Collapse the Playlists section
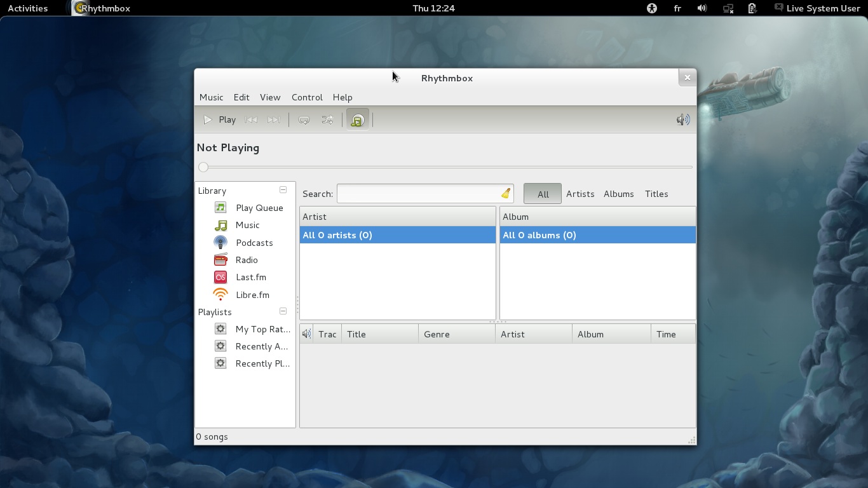The image size is (868, 488). pos(283,311)
